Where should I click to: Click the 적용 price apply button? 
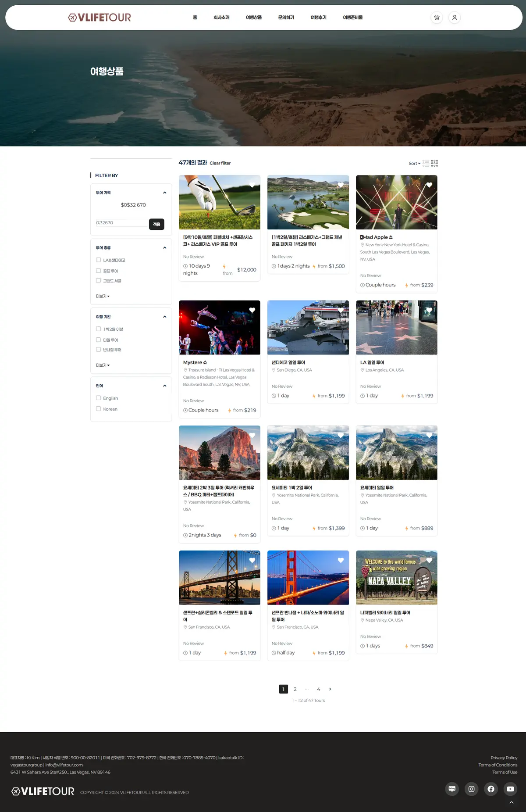point(156,224)
